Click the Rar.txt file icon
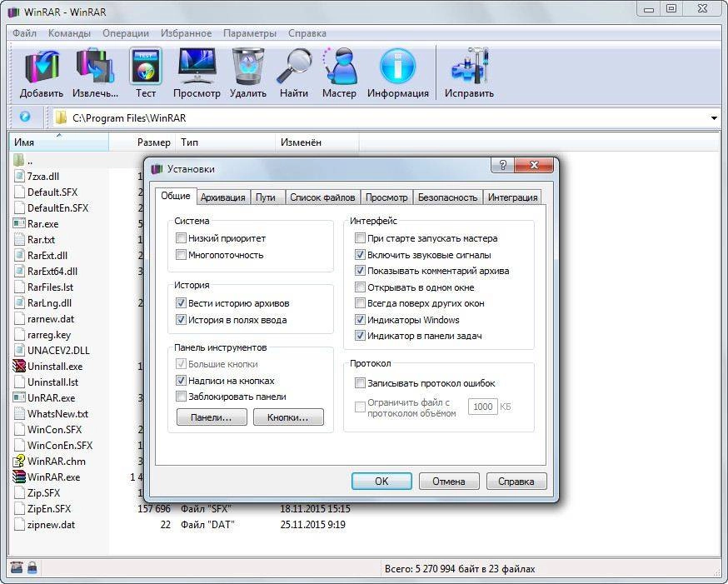The image size is (728, 584). (x=19, y=240)
